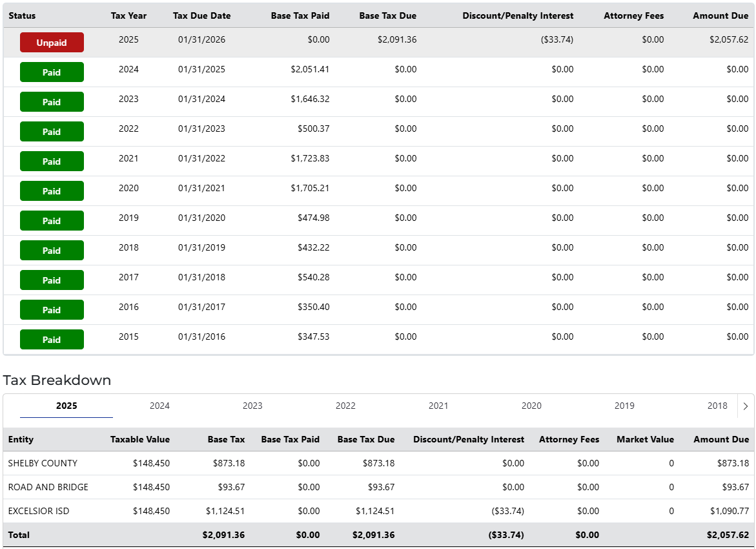Select the EXCELSIOR ISD entity row
This screenshot has width=756, height=549.
pos(39,511)
